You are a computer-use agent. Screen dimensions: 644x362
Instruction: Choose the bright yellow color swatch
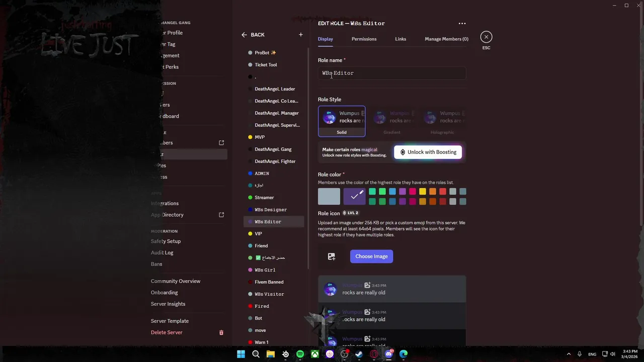point(423,191)
